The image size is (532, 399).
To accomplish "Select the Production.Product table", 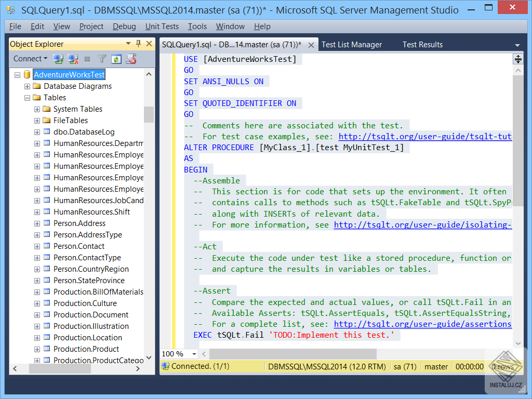I will click(86, 349).
